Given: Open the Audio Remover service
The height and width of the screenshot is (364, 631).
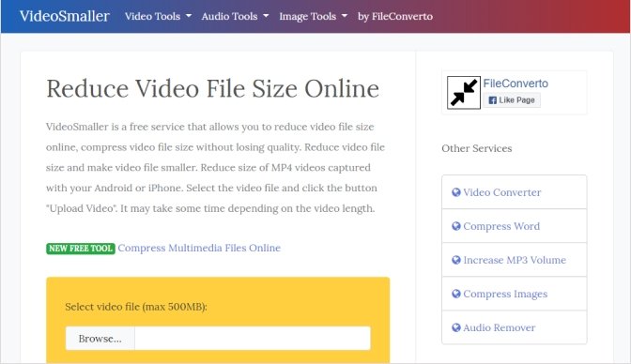Looking at the screenshot, I should tap(514, 327).
